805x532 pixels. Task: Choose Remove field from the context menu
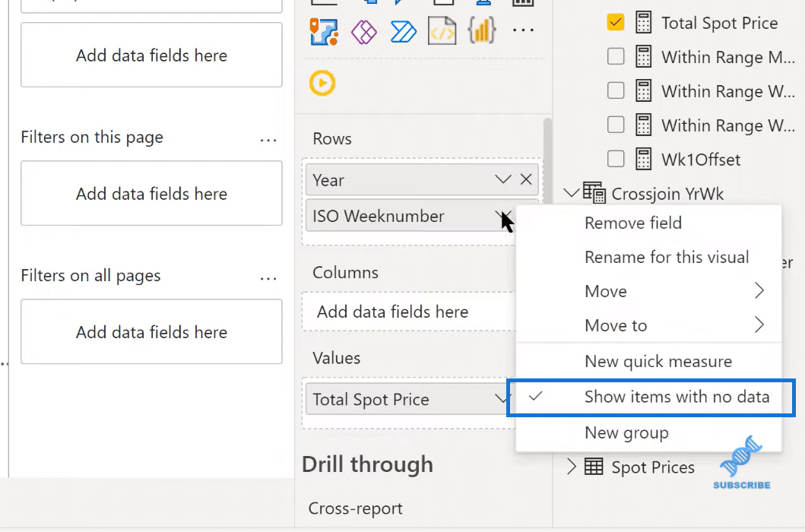(649, 223)
